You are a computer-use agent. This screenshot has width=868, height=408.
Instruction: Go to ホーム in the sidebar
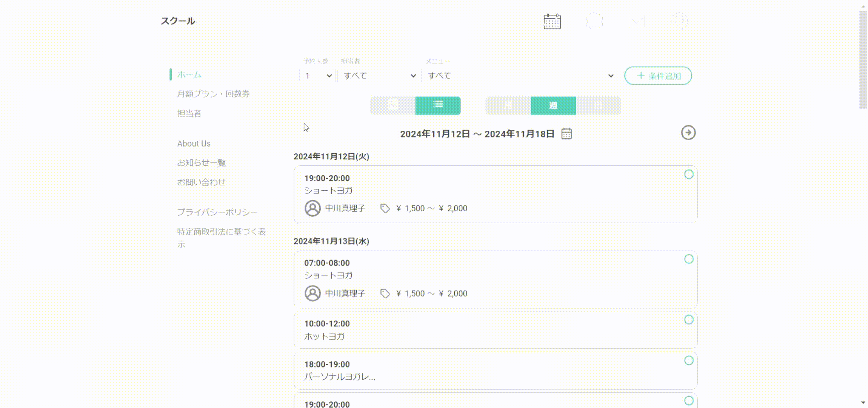pos(189,75)
